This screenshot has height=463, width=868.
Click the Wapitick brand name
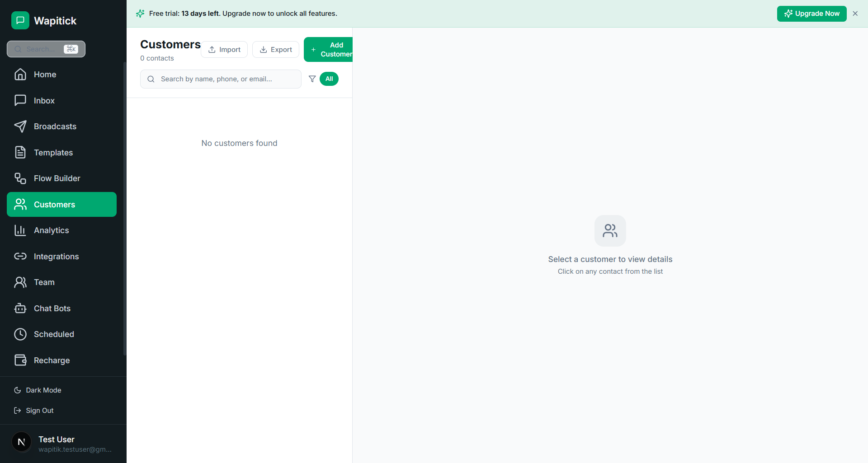55,21
